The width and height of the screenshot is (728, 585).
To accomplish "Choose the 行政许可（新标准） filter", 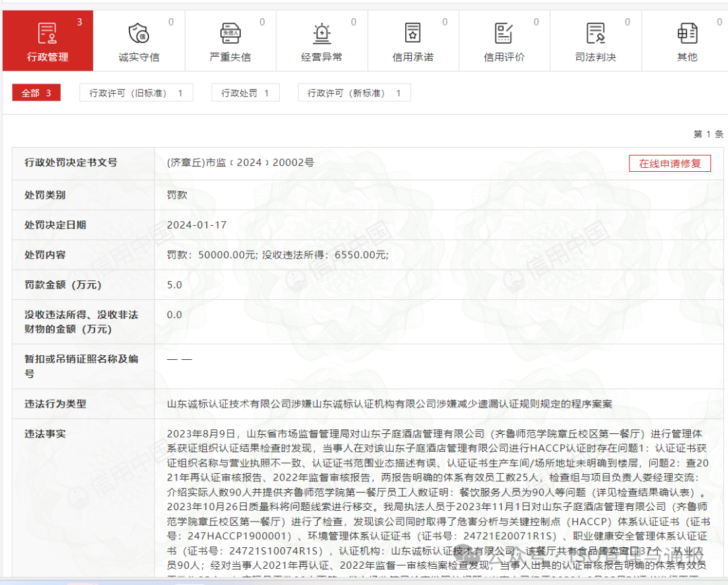I will pos(355,92).
